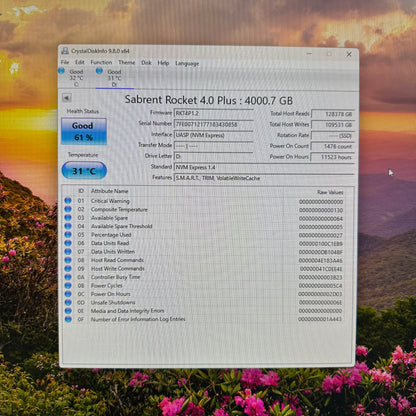
Task: Click status icon of Data Units Written row
Action: point(68,251)
